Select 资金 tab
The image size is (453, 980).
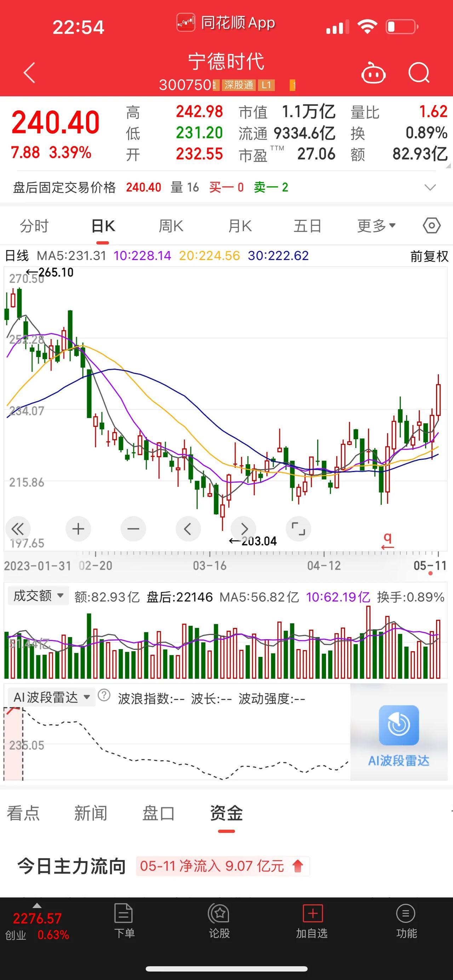pyautogui.click(x=226, y=813)
